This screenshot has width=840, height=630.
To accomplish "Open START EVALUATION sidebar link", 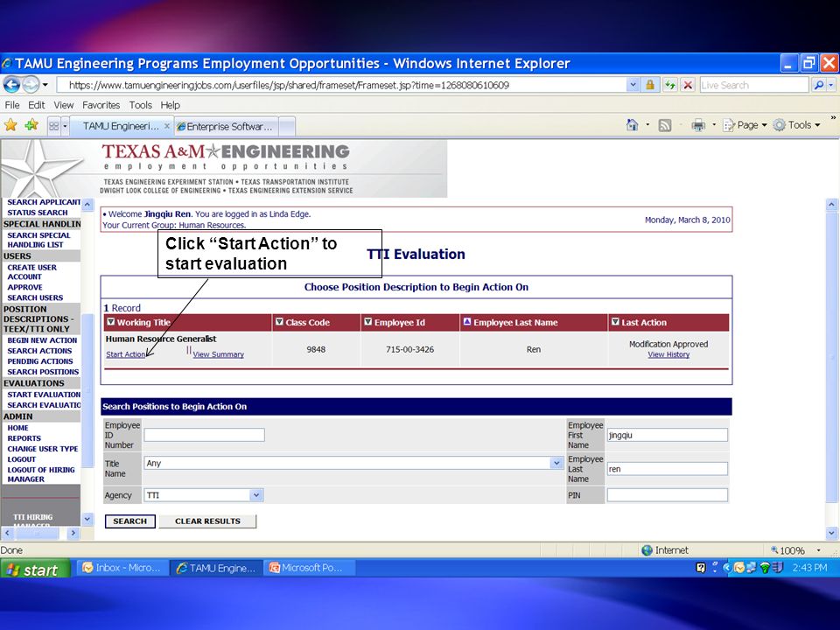I will pos(44,395).
